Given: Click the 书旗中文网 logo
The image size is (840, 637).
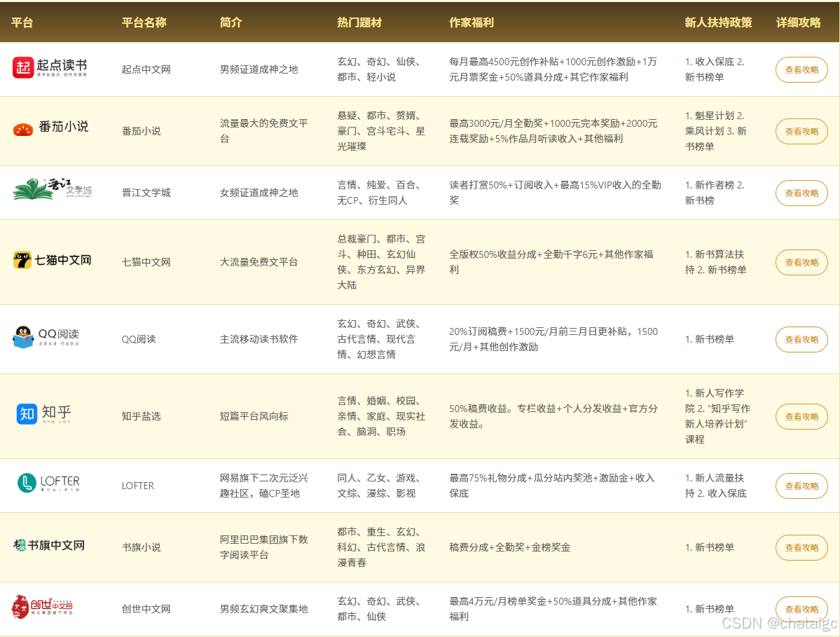Looking at the screenshot, I should (49, 545).
